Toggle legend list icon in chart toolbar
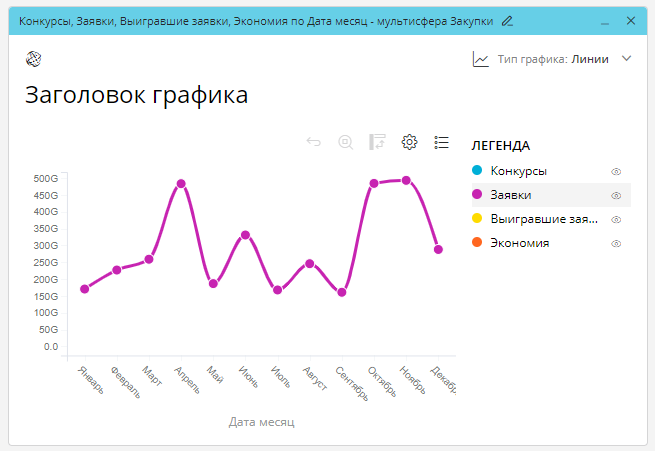This screenshot has width=655, height=451. click(441, 142)
